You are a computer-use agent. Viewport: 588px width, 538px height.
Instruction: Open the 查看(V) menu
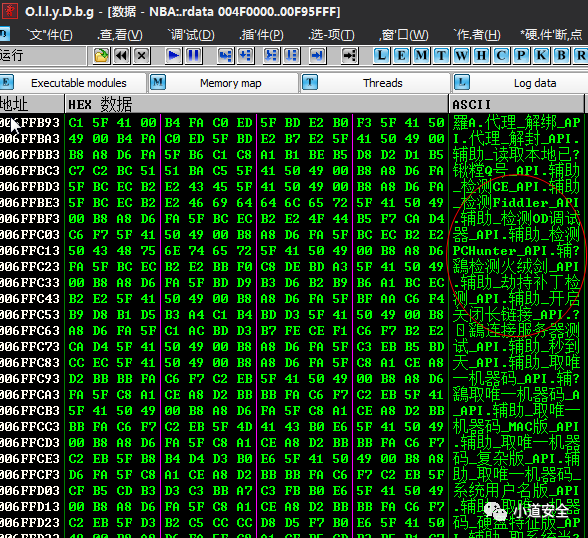coord(120,35)
